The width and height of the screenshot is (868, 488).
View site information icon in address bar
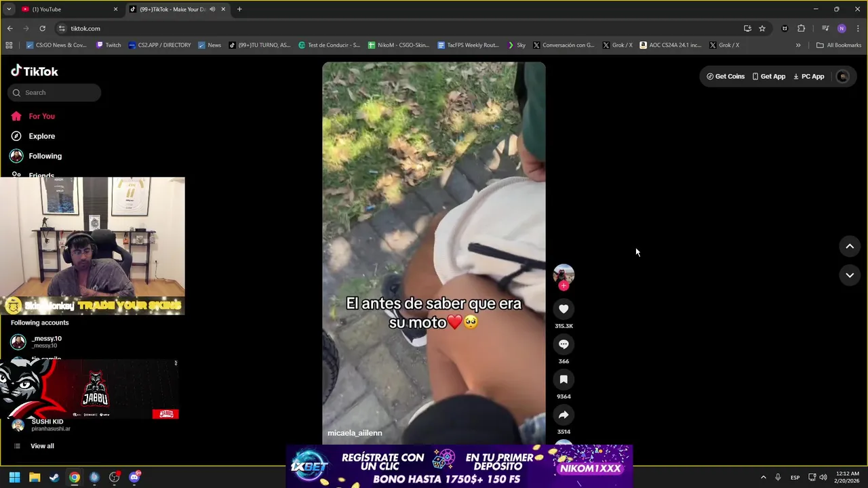62,28
